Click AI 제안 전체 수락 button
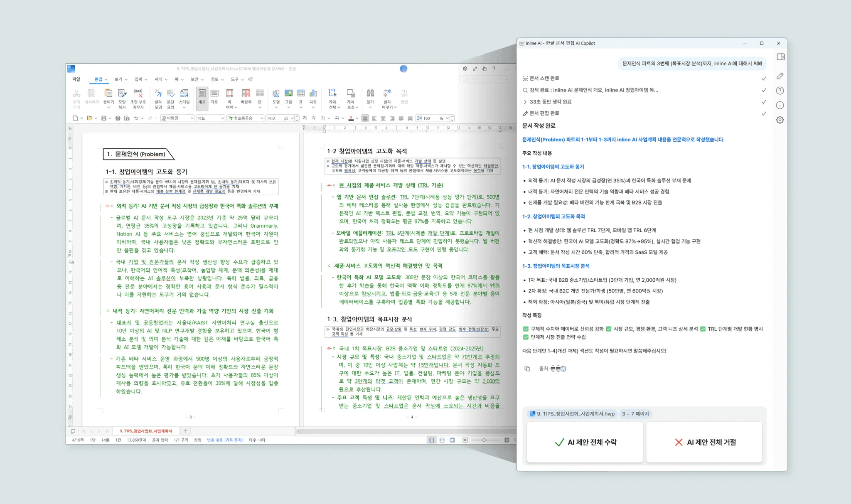Screen dimensions: 851x504 (585, 442)
